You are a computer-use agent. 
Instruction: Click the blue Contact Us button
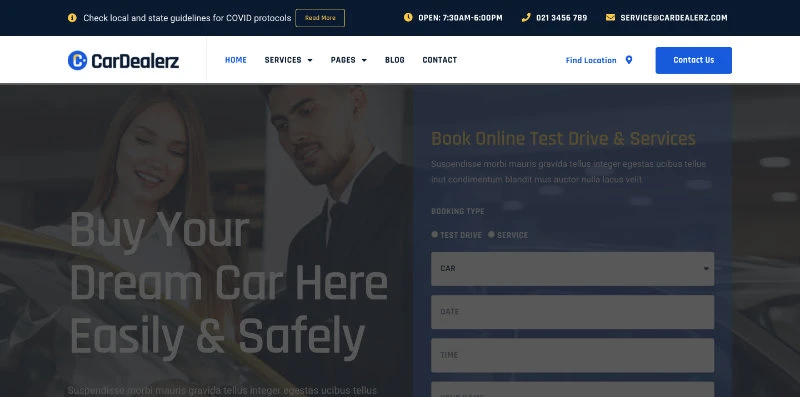(x=693, y=60)
